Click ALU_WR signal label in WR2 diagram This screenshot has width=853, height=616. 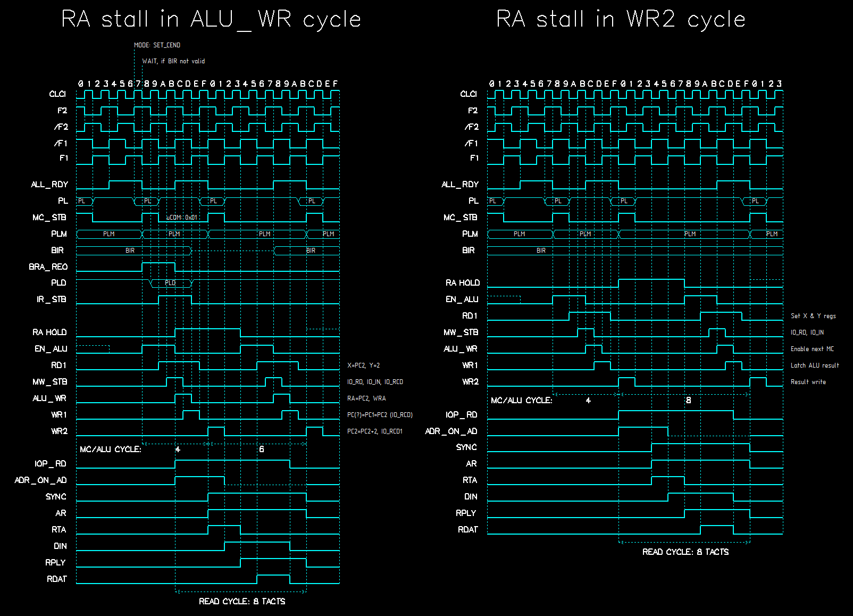coord(461,349)
